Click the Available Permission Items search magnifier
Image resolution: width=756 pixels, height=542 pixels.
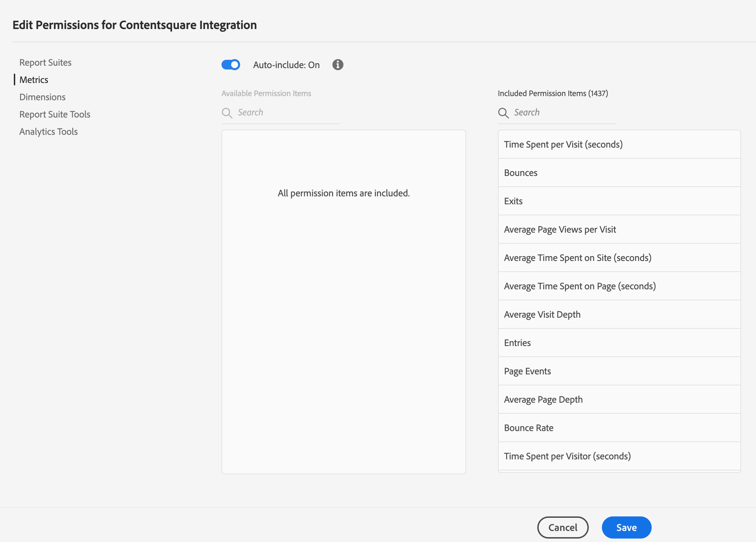(227, 113)
